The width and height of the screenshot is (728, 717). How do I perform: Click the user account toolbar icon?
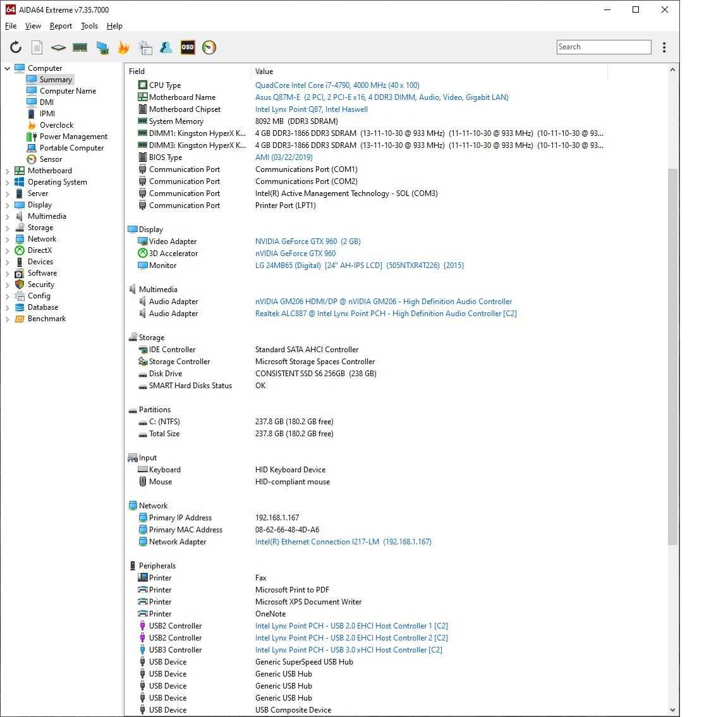pyautogui.click(x=166, y=47)
